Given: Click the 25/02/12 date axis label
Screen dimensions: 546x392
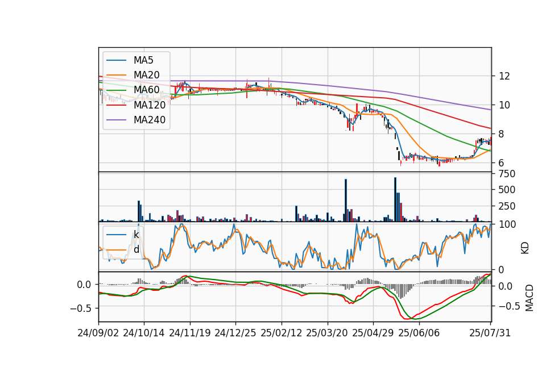Looking at the screenshot, I should tap(282, 333).
